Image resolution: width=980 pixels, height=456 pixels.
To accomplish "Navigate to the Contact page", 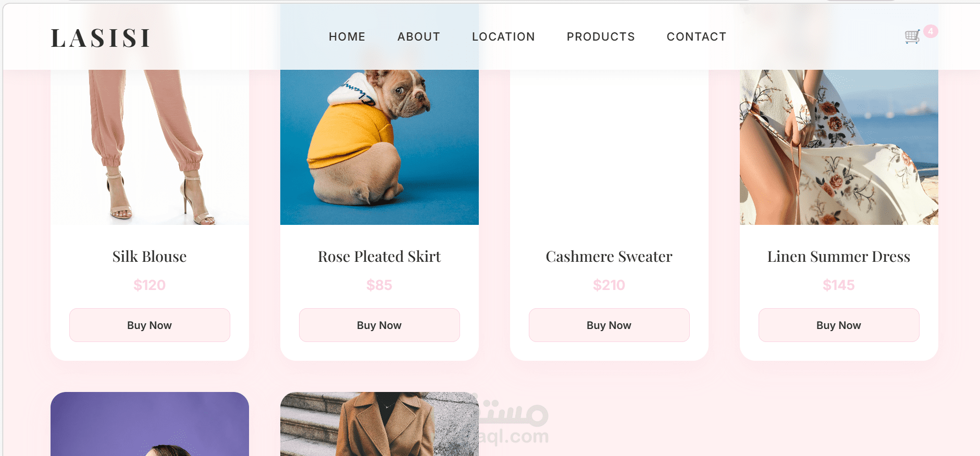I will coord(697,36).
